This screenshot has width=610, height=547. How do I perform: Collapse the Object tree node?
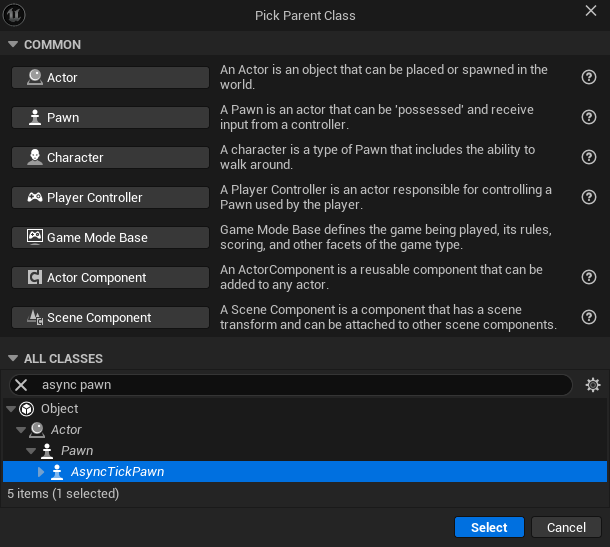11,409
